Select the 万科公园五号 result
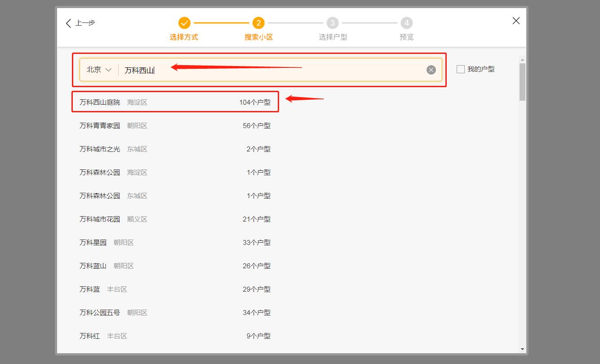The height and width of the screenshot is (364, 600). pyautogui.click(x=175, y=313)
